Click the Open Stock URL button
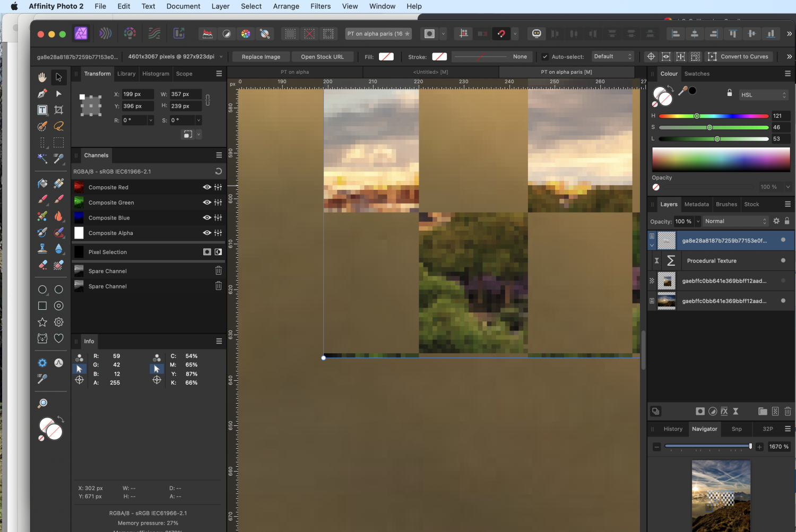This screenshot has width=796, height=532. [x=322, y=56]
